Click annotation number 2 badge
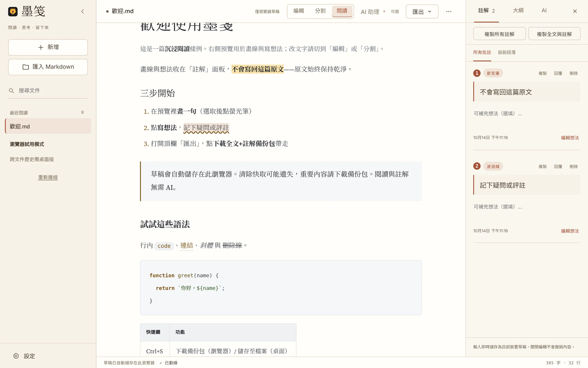Screen dimensions: 588x368 coord(477,166)
